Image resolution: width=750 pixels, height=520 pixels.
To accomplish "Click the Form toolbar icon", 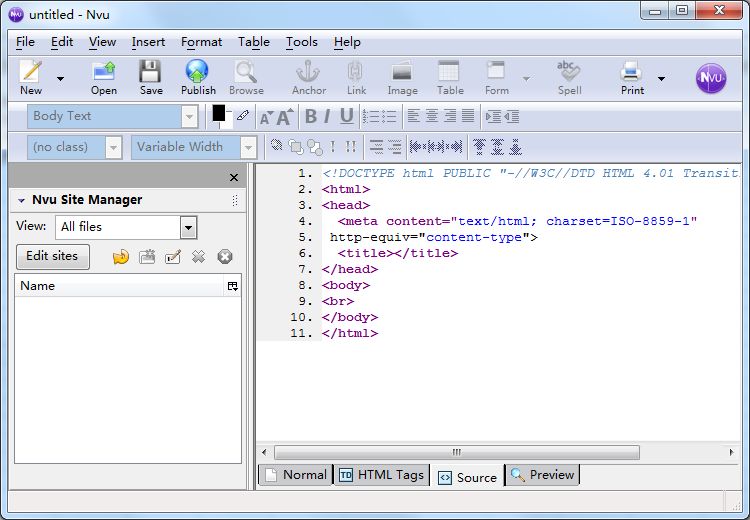I will [496, 77].
